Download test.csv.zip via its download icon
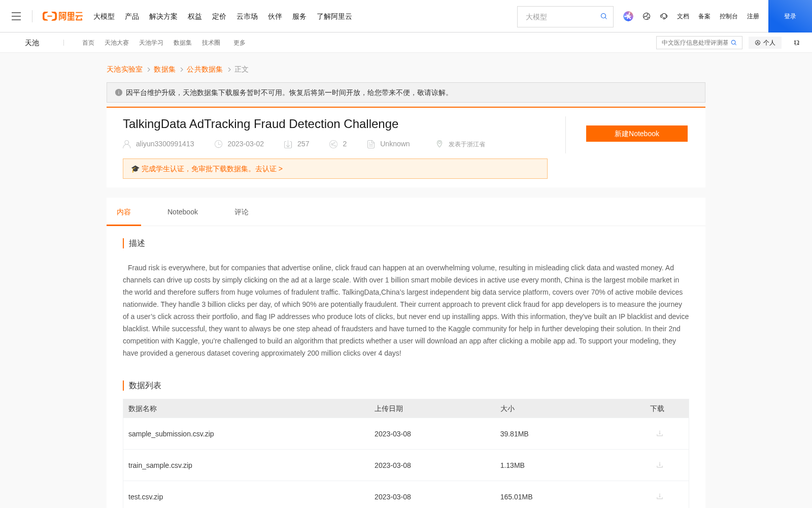The height and width of the screenshot is (508, 812). pos(660,496)
